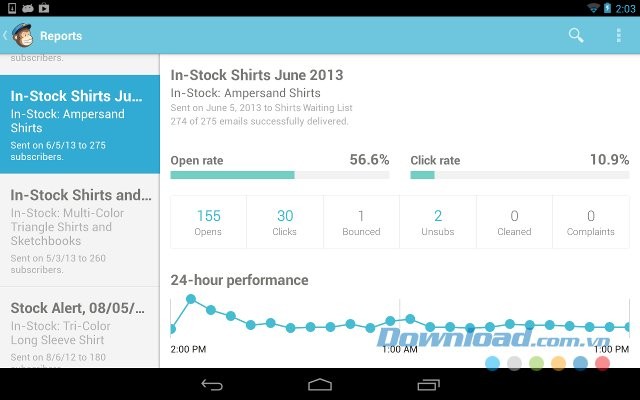Open the three-dot overflow menu
640x400 pixels.
(619, 36)
